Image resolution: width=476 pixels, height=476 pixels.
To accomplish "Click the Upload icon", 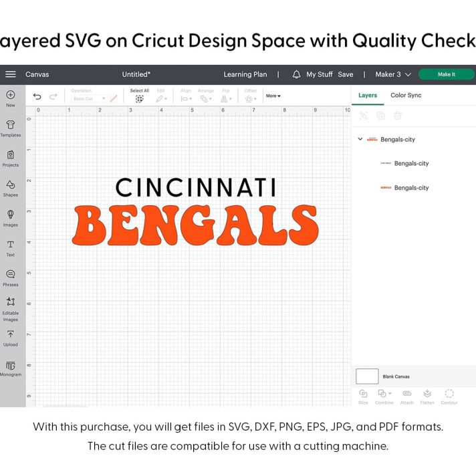I will pos(11,334).
